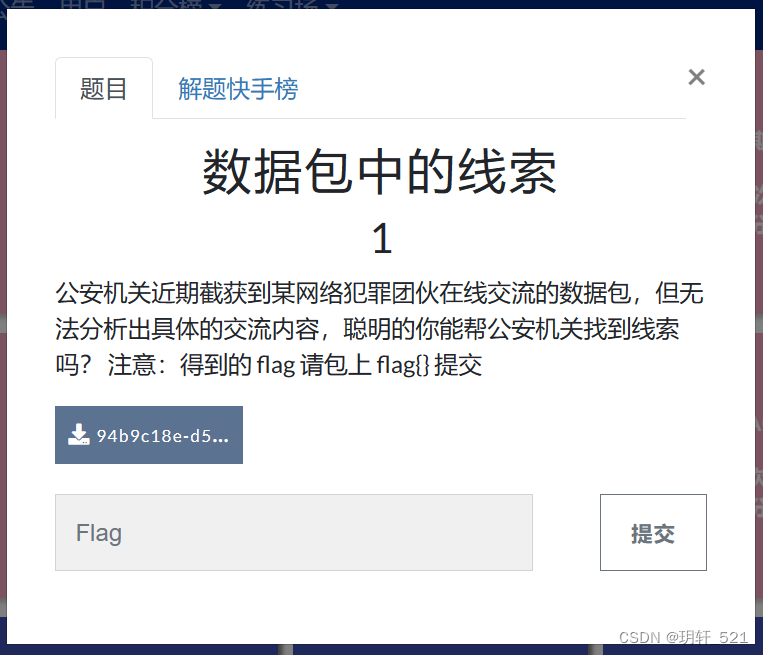The width and height of the screenshot is (763, 655).
Task: Click the download arrow icon on attachment
Action: 78,435
